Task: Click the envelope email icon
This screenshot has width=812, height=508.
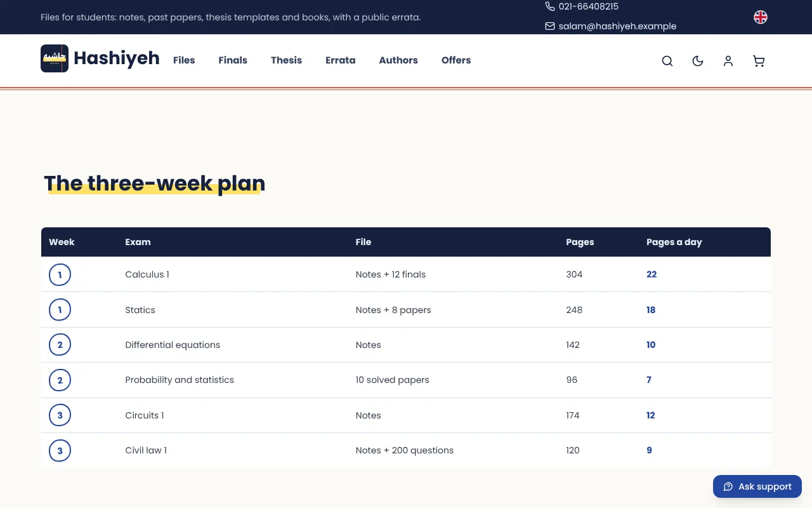Action: 550,26
